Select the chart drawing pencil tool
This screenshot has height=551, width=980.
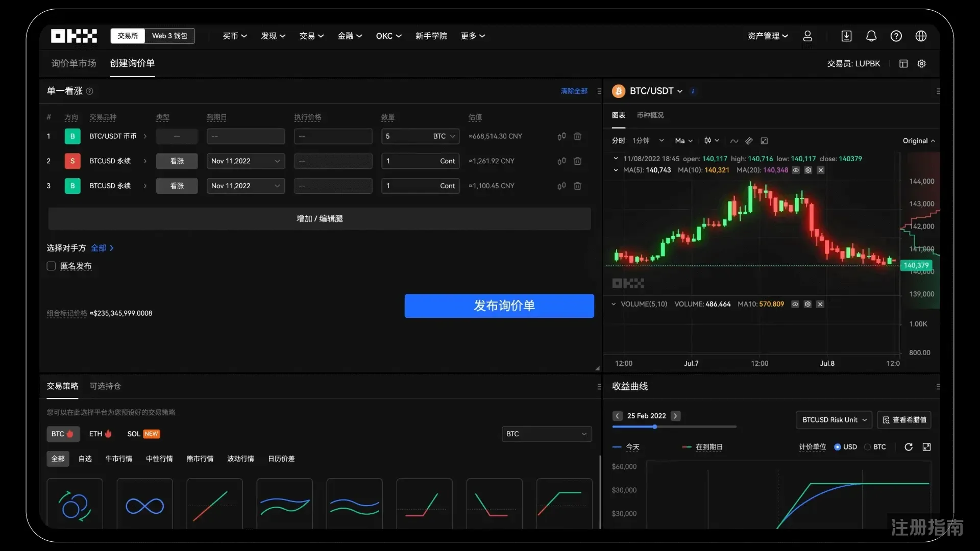(749, 141)
